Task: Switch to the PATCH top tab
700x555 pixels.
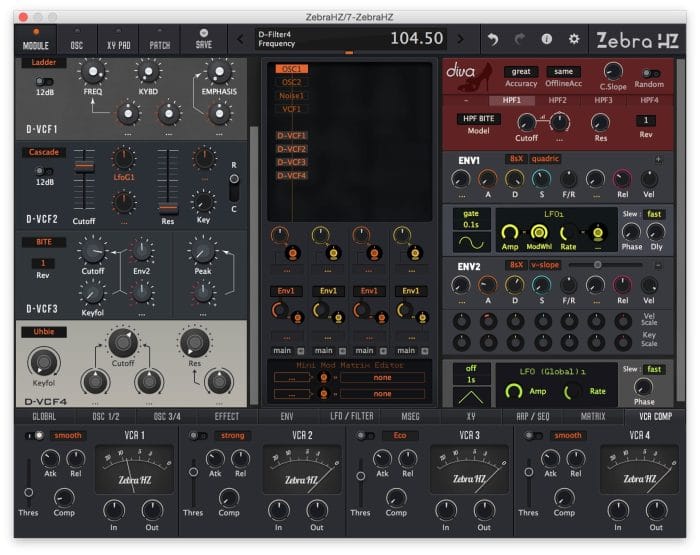Action: [x=159, y=40]
